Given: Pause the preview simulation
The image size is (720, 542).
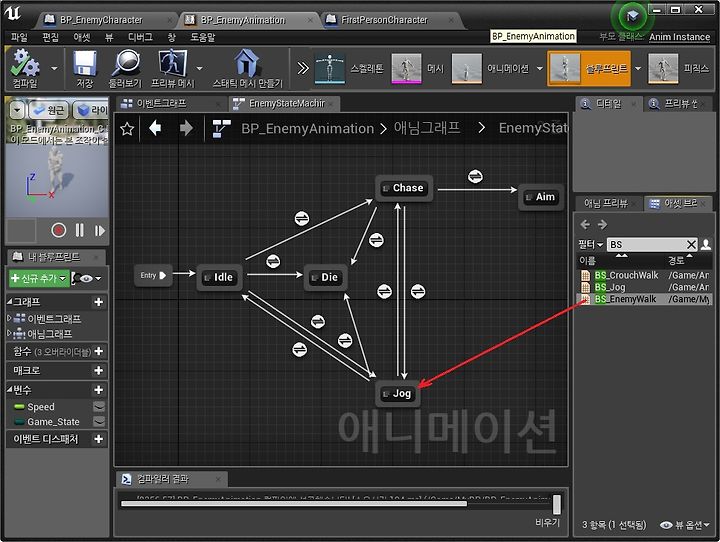Looking at the screenshot, I should (x=79, y=230).
